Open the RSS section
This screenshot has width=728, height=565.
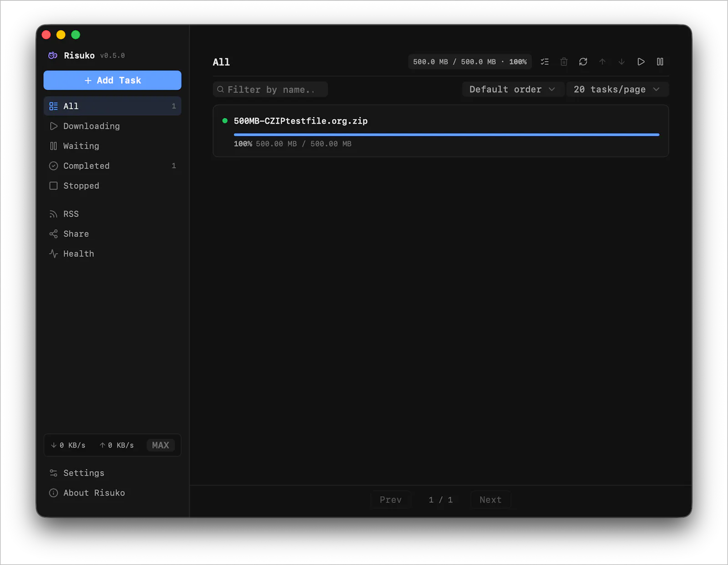(112, 214)
